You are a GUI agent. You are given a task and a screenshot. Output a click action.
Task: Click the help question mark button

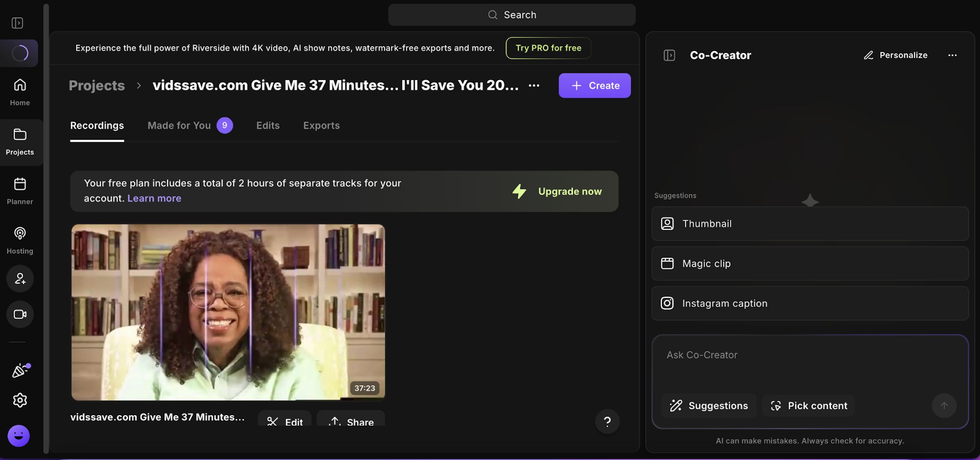[x=607, y=422]
